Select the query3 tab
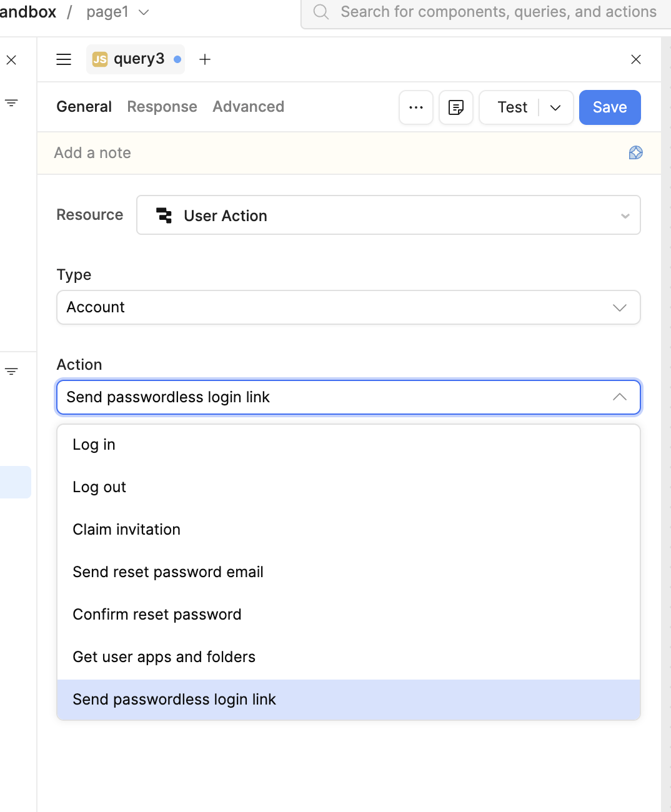Viewport: 671px width, 812px height. pyautogui.click(x=136, y=59)
